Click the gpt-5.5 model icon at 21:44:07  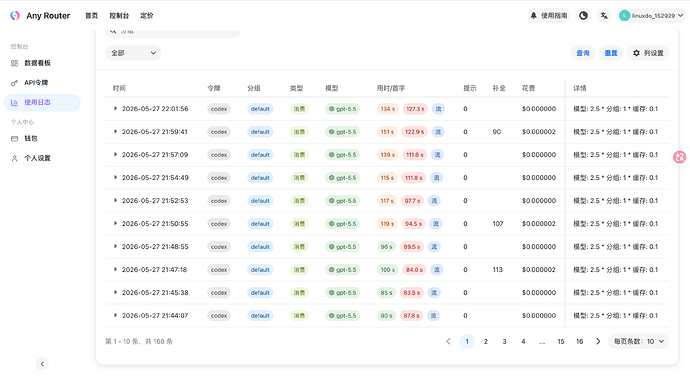(x=331, y=315)
